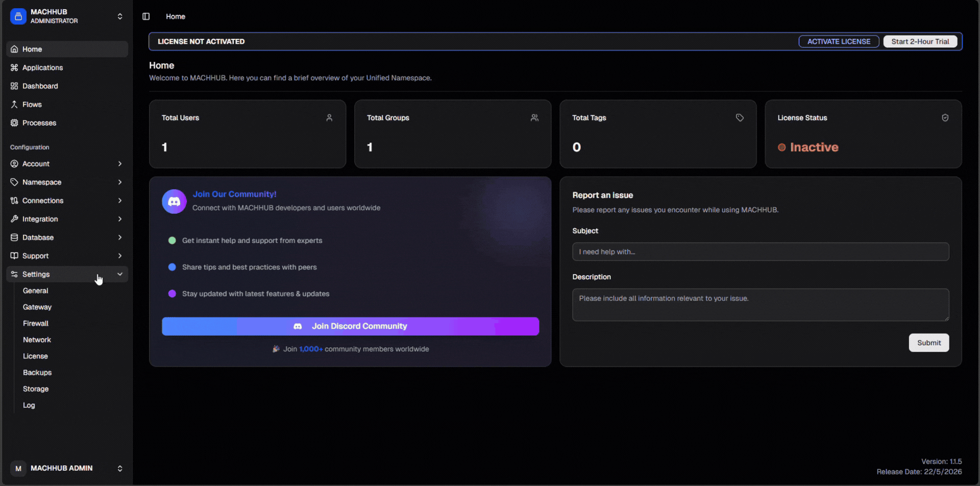Expand the Integration submenu chevron
980x486 pixels.
point(120,218)
